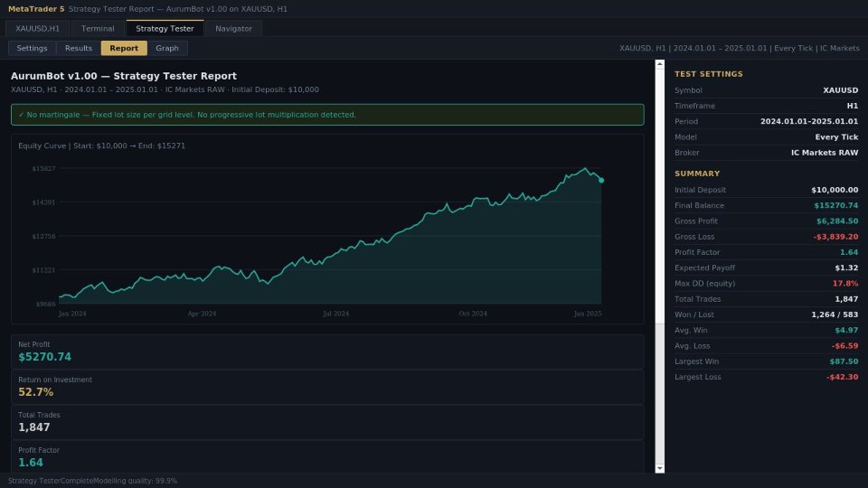Open the Settings sub-tab

coord(33,48)
